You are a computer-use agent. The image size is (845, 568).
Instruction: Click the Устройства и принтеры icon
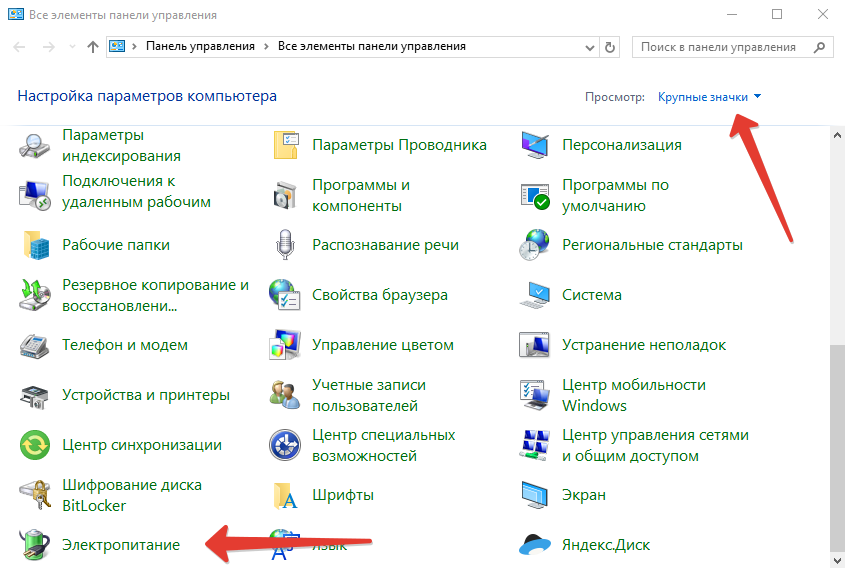pyautogui.click(x=34, y=396)
